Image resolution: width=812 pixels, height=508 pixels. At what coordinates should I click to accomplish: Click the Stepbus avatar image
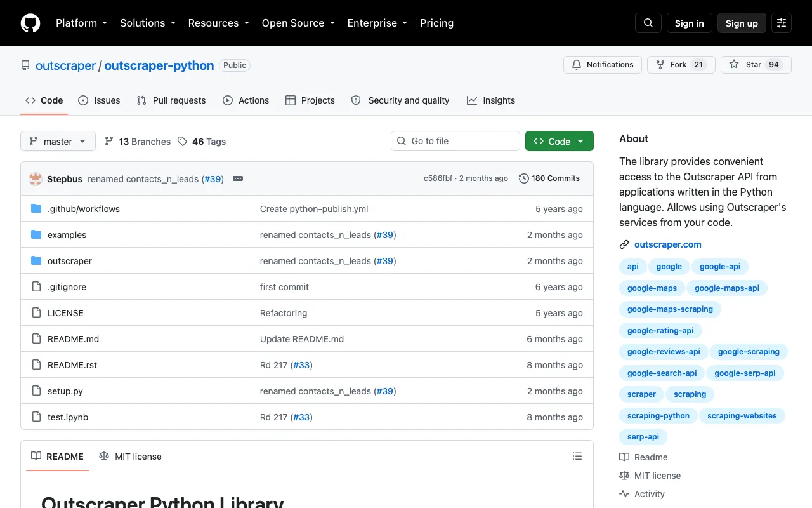pyautogui.click(x=36, y=178)
